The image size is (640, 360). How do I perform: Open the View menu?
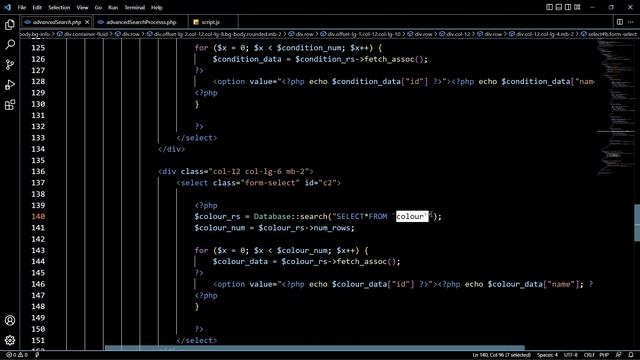[x=82, y=7]
